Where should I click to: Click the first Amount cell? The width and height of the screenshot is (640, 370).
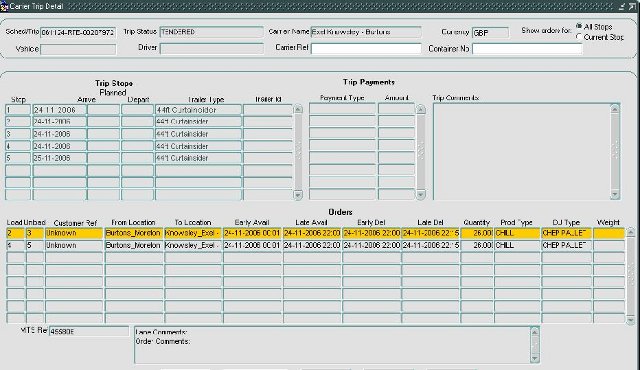tap(396, 109)
